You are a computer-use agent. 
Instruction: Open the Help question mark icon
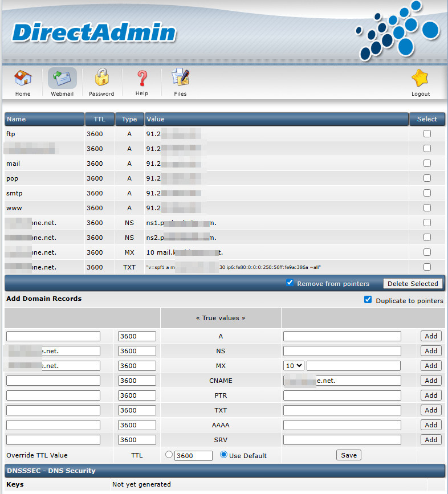pyautogui.click(x=142, y=78)
